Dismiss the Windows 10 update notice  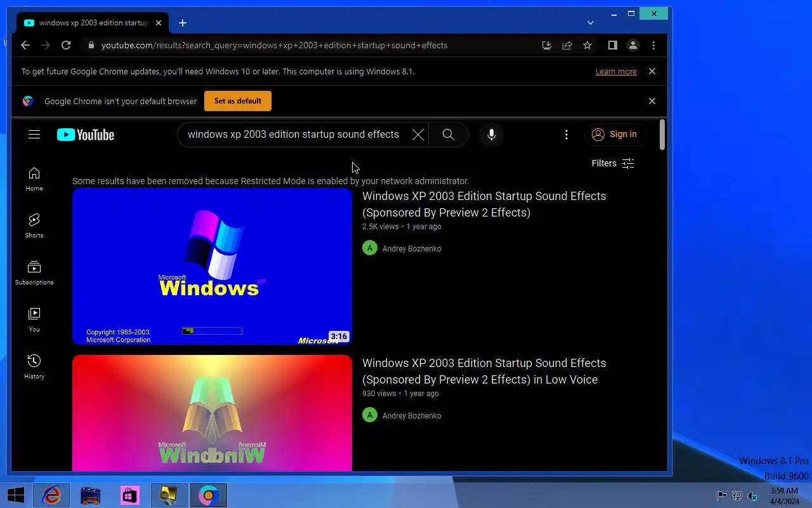[x=652, y=71]
